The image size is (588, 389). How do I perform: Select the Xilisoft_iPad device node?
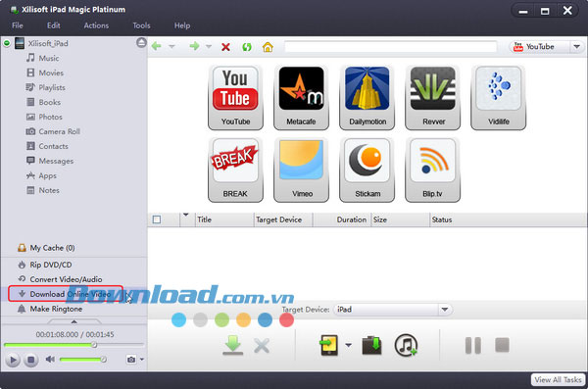pyautogui.click(x=48, y=43)
